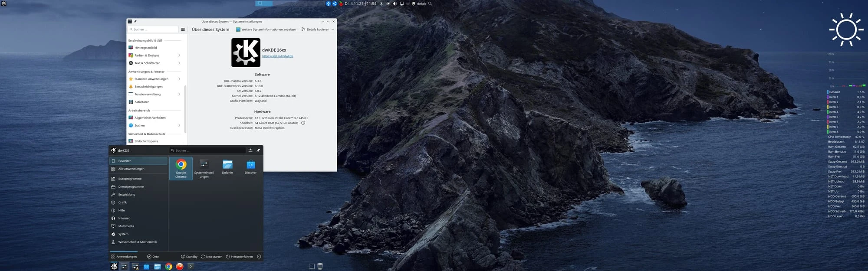Viewport: 868px width, 271px height.
Task: Switch to the Anwendungen tab
Action: point(124,257)
